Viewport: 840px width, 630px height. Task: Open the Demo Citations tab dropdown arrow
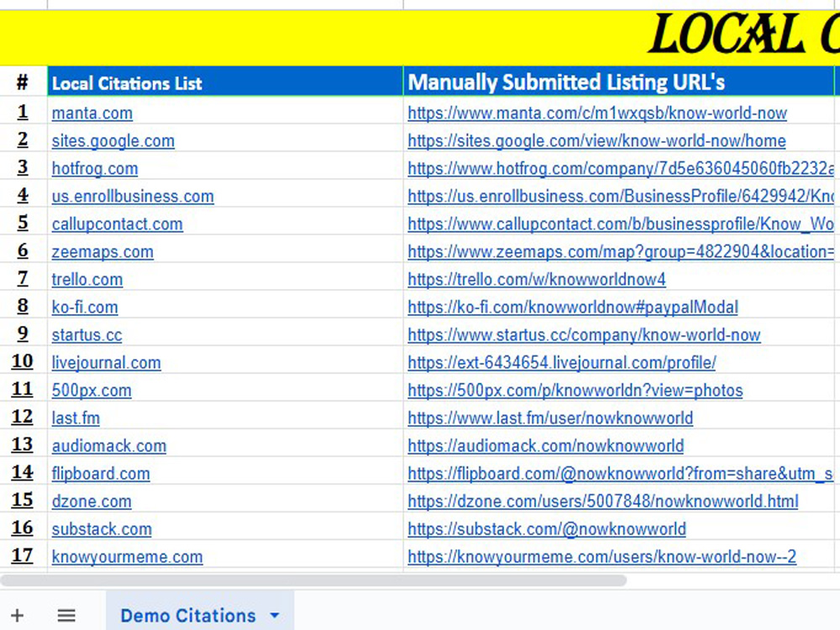(x=275, y=616)
